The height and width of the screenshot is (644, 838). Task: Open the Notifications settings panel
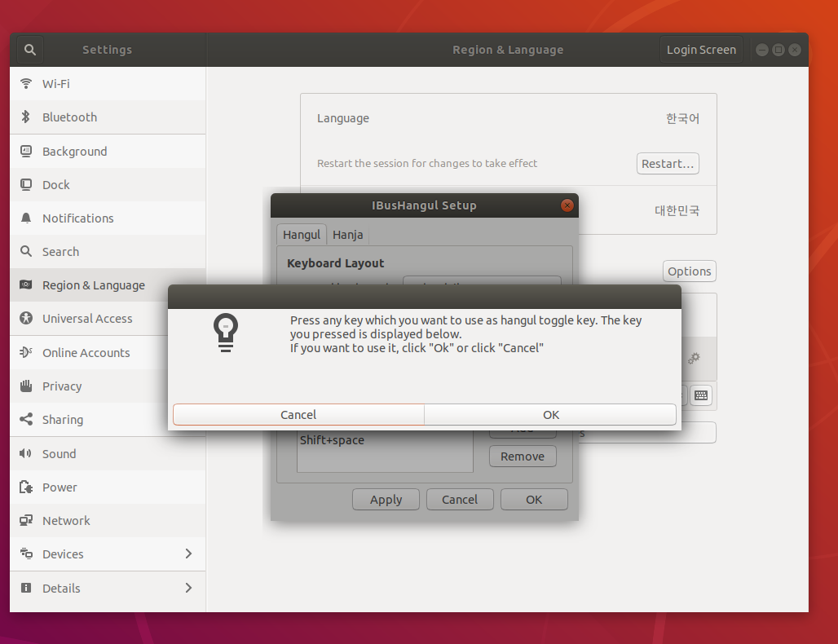(108, 218)
